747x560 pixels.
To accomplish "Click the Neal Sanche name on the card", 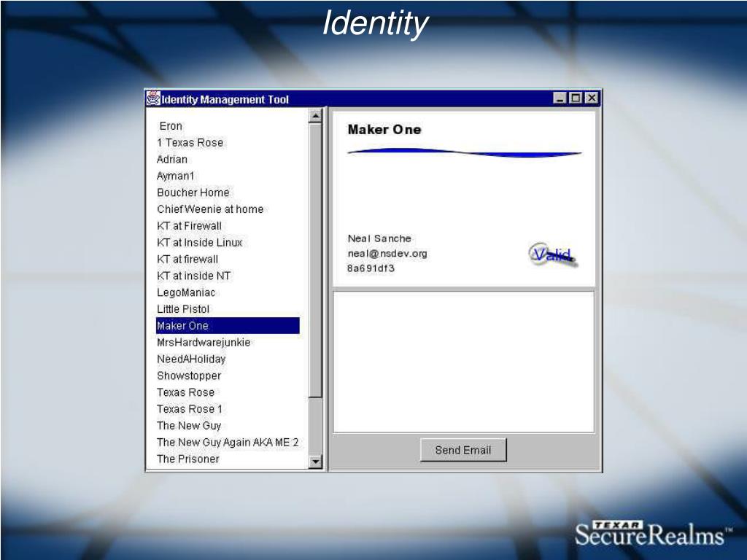I will pos(379,238).
